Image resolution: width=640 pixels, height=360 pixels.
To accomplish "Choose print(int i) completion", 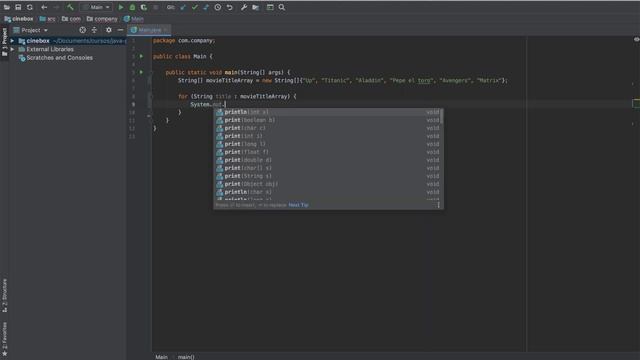I will point(328,136).
